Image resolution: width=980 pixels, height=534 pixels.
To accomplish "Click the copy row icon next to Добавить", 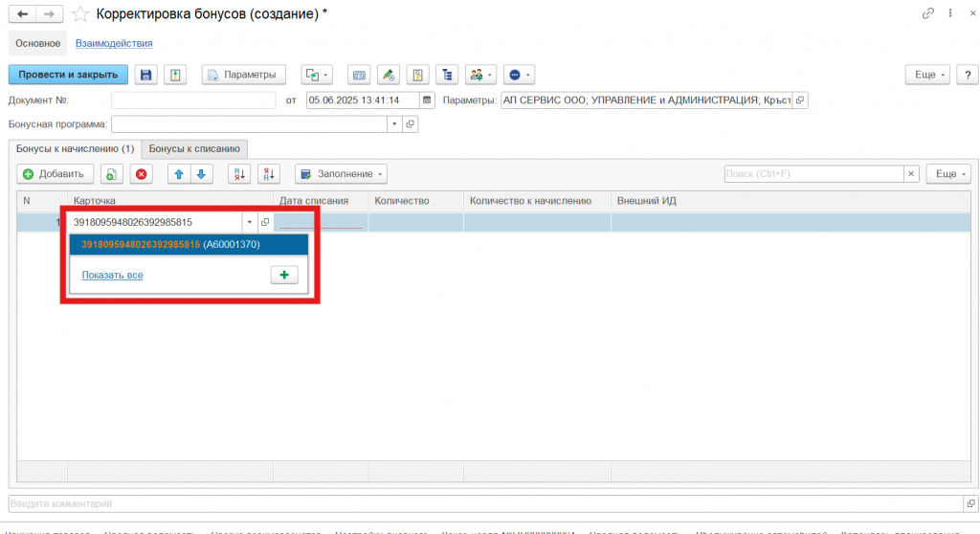I will (x=111, y=174).
